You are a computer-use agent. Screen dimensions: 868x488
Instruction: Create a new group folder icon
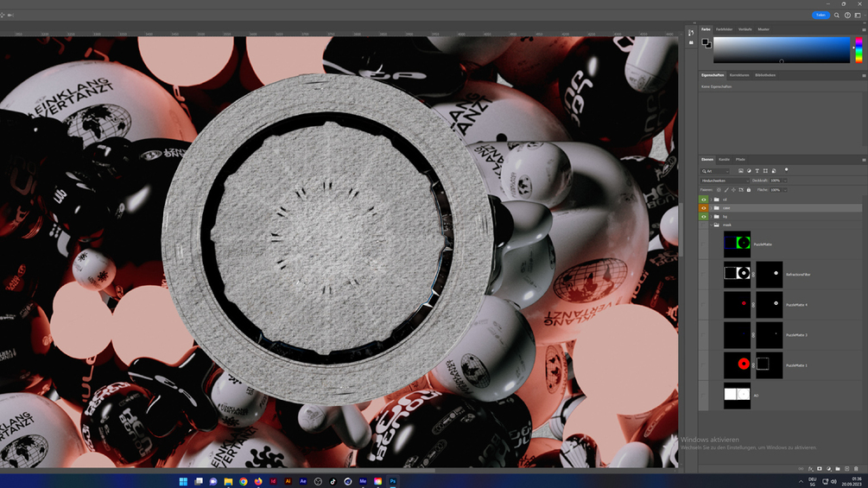coord(838,469)
